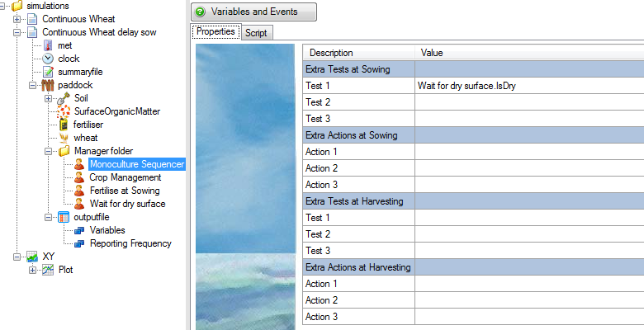This screenshot has width=644, height=330.
Task: Open the SurfaceOrganicMatter icon
Action: tap(64, 111)
